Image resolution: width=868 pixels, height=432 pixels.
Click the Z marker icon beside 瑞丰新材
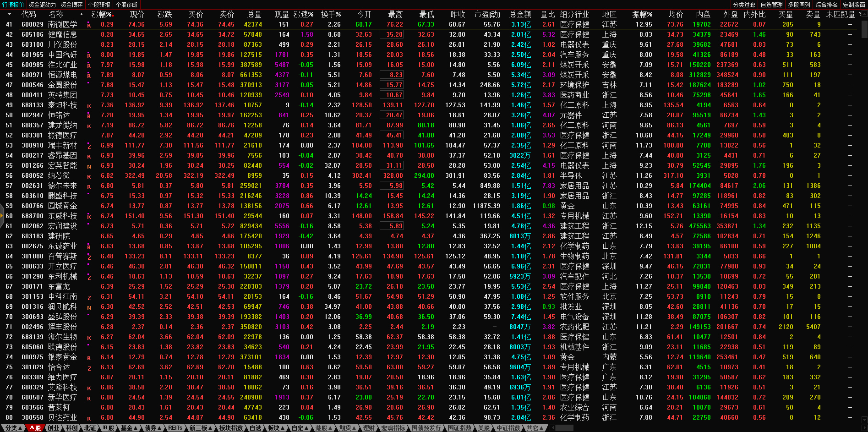pyautogui.click(x=89, y=146)
